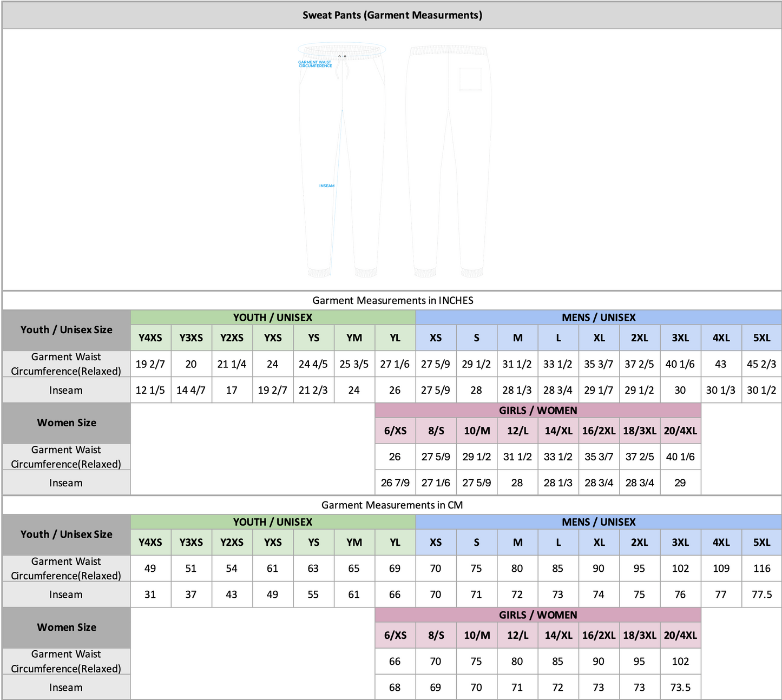782x700 pixels.
Task: Select the 73.5 women's inseam value
Action: [680, 688]
